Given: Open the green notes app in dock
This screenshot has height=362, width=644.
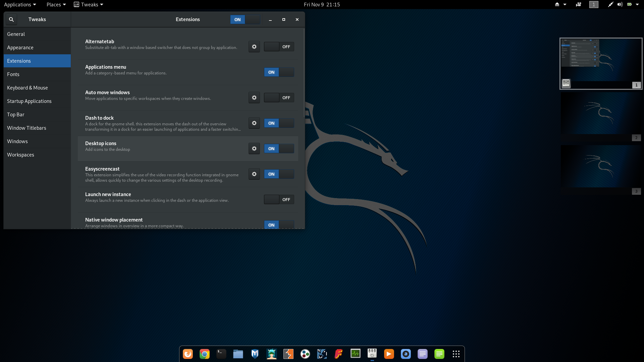Looking at the screenshot, I should (439, 354).
